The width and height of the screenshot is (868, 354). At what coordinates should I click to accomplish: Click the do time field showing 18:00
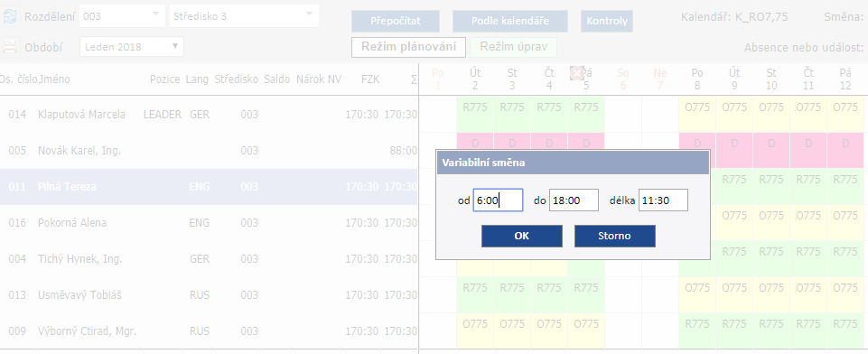574,200
